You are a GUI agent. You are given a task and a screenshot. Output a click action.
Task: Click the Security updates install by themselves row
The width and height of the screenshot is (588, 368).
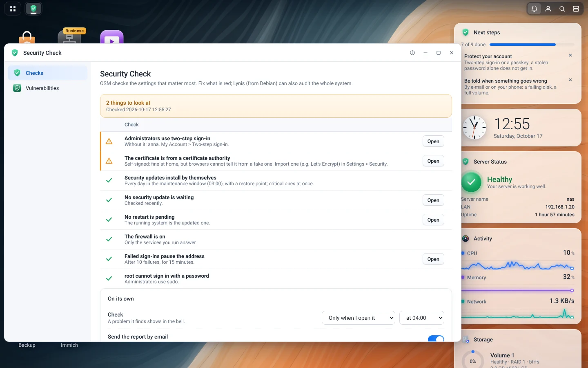pyautogui.click(x=276, y=181)
